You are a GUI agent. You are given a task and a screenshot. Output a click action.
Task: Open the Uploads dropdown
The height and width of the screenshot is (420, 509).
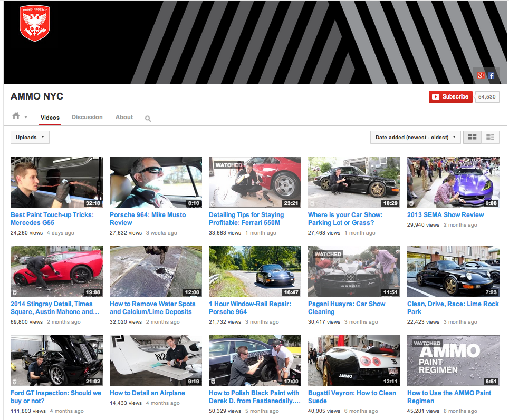(x=30, y=137)
